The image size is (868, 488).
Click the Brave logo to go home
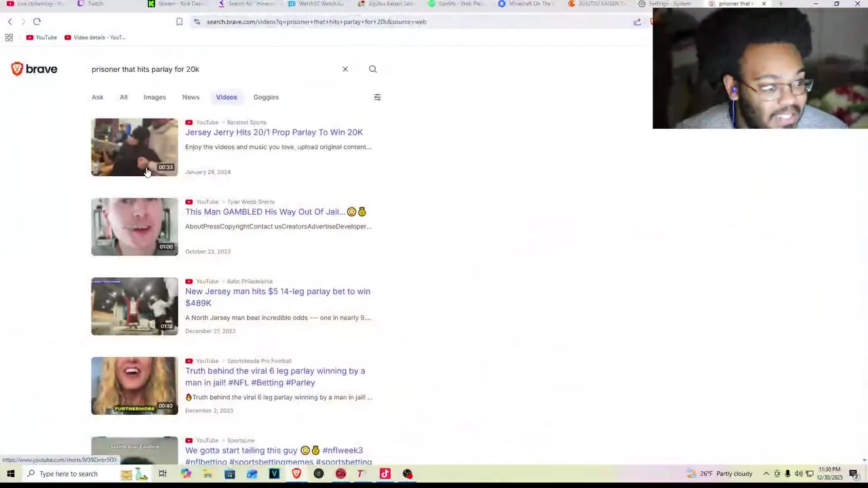[x=34, y=69]
